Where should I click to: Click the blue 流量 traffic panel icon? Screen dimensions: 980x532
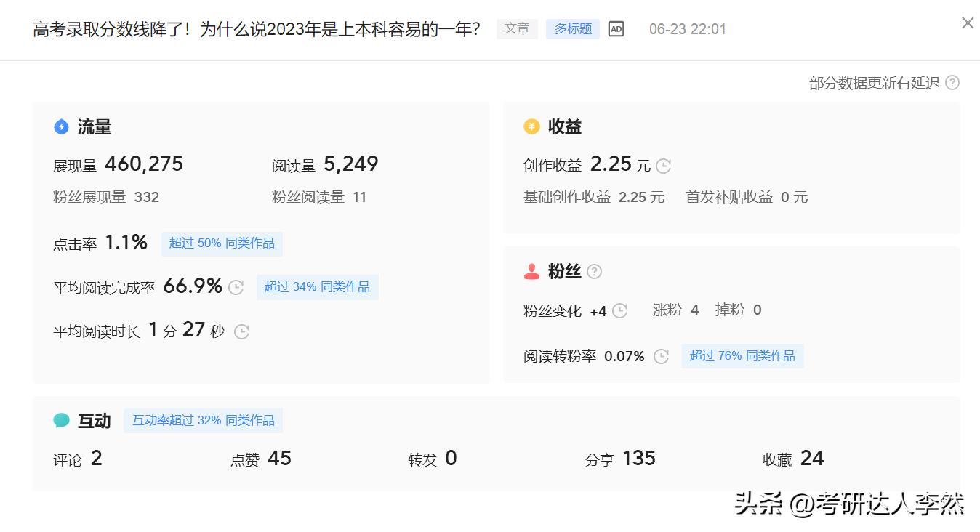62,126
